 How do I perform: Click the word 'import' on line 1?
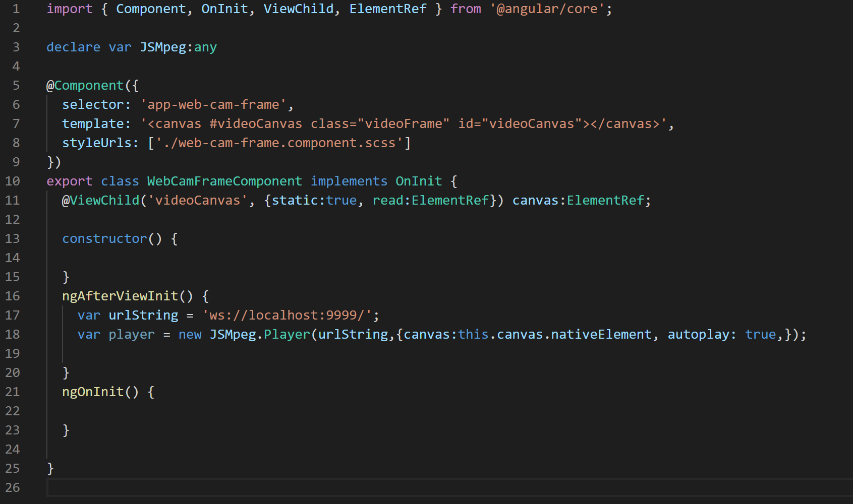click(70, 9)
